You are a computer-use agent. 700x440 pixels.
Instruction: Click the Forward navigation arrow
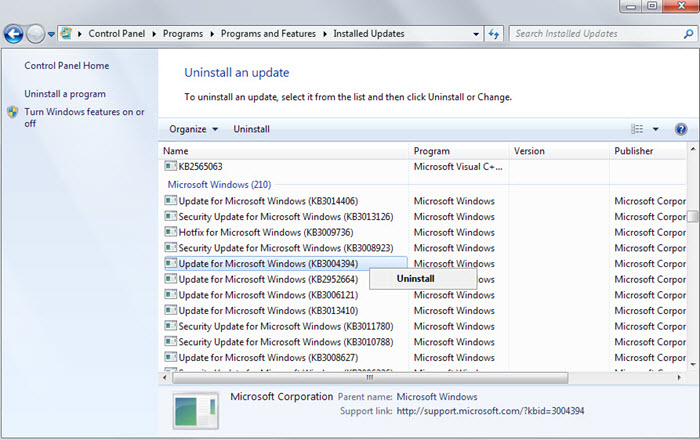pos(36,34)
